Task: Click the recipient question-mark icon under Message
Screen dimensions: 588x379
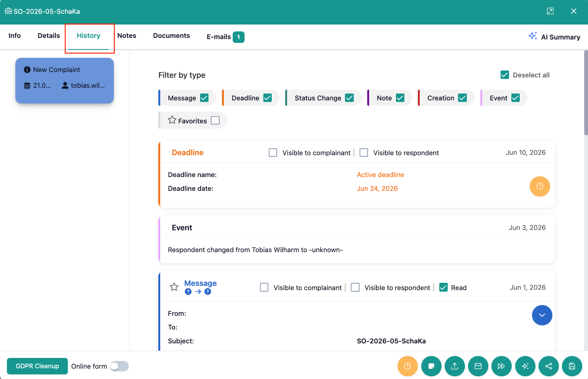Action: tap(208, 292)
